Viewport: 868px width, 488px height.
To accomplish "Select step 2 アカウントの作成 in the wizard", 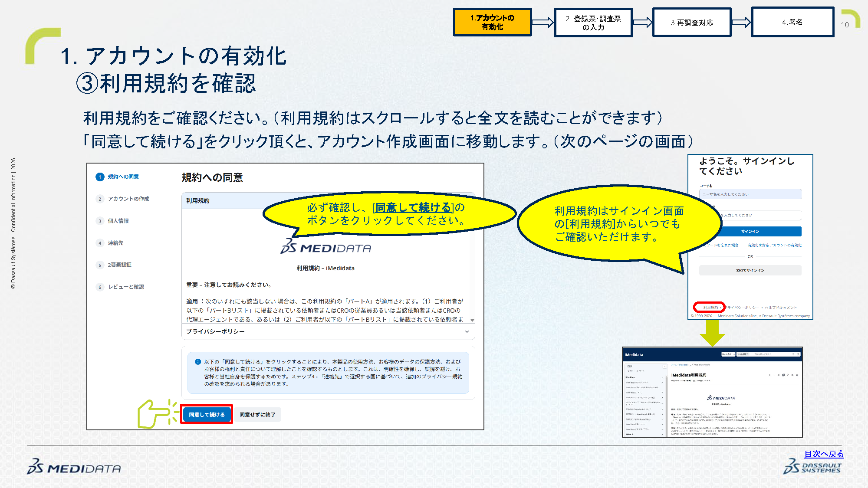I will (x=123, y=199).
